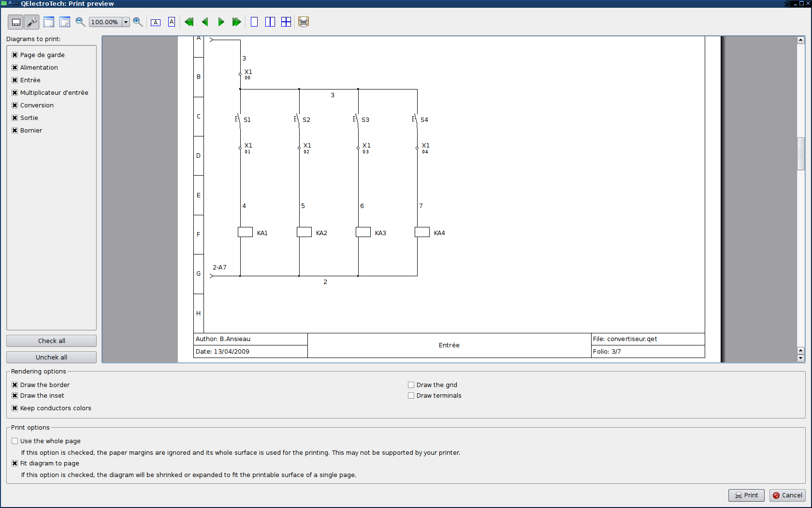Click the zoom in magnifier icon
The width and height of the screenshot is (812, 508).
tap(137, 22)
